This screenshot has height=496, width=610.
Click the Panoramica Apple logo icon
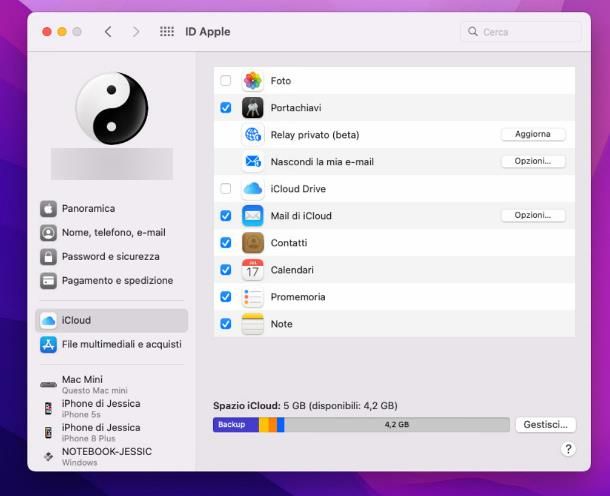click(48, 209)
